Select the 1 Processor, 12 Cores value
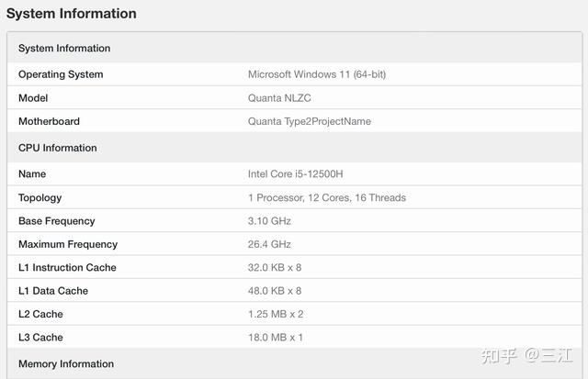Image resolution: width=588 pixels, height=379 pixels. [x=327, y=197]
